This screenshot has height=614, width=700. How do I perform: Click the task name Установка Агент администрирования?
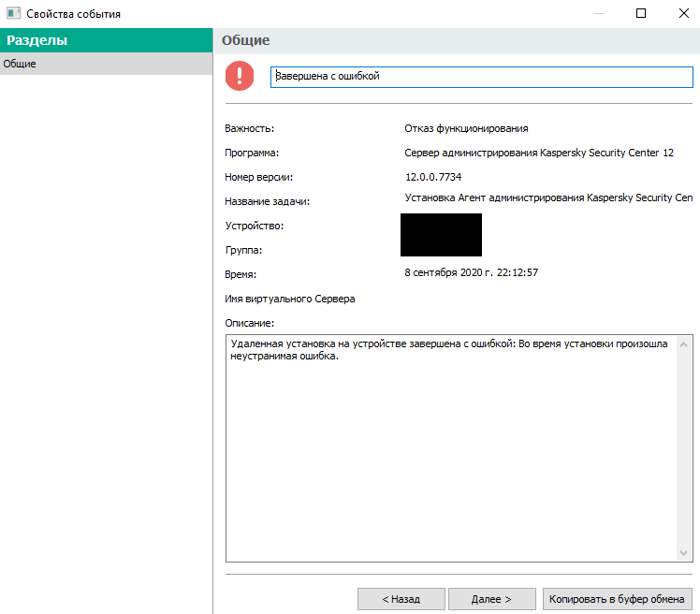click(548, 197)
